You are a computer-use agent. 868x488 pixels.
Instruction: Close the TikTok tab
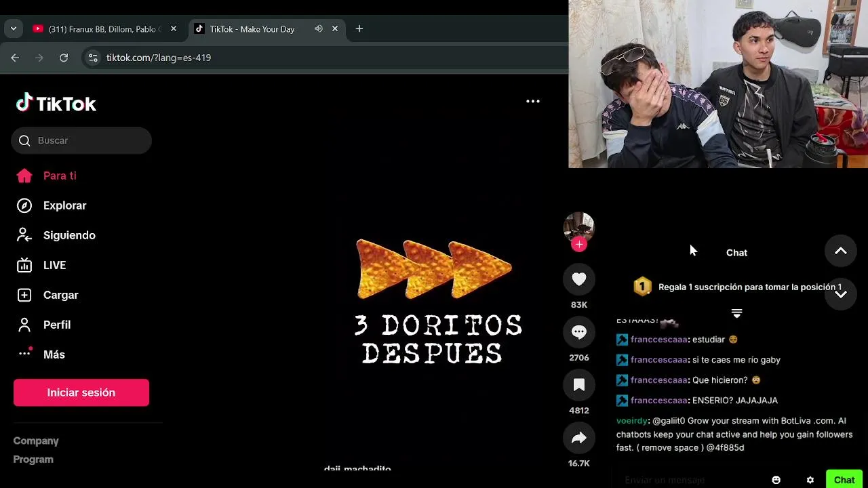tap(335, 28)
